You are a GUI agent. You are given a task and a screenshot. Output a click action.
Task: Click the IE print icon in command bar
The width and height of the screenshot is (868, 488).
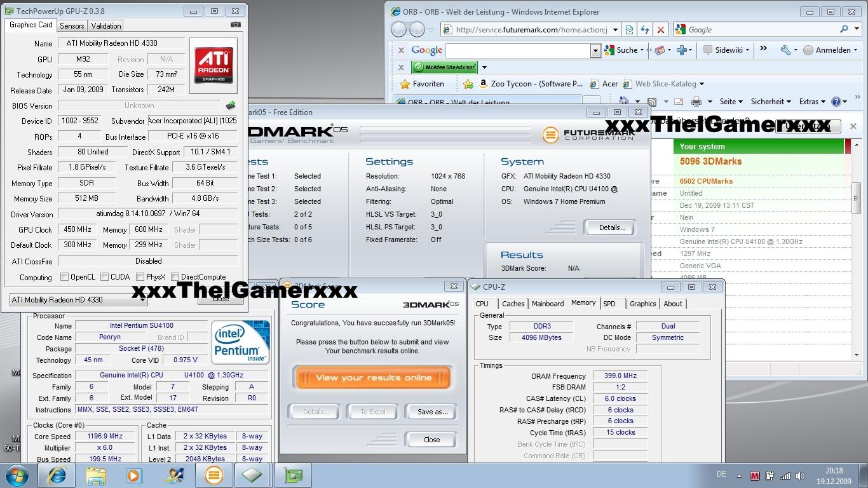tap(696, 102)
